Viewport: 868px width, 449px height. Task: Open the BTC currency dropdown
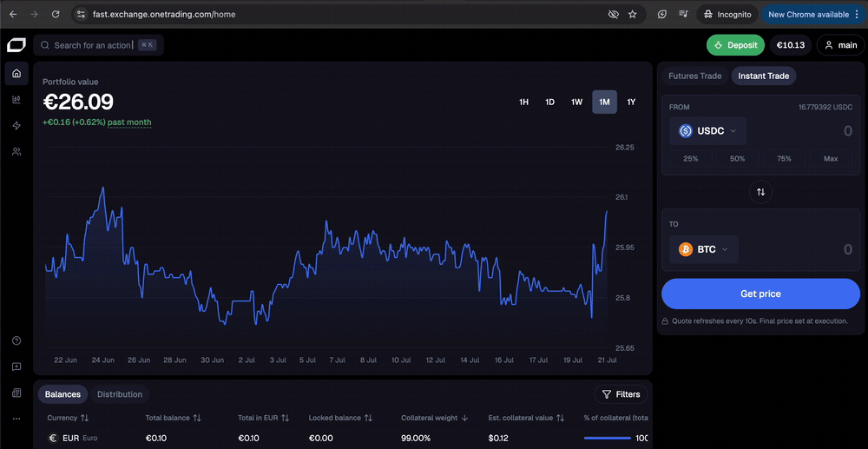click(703, 250)
